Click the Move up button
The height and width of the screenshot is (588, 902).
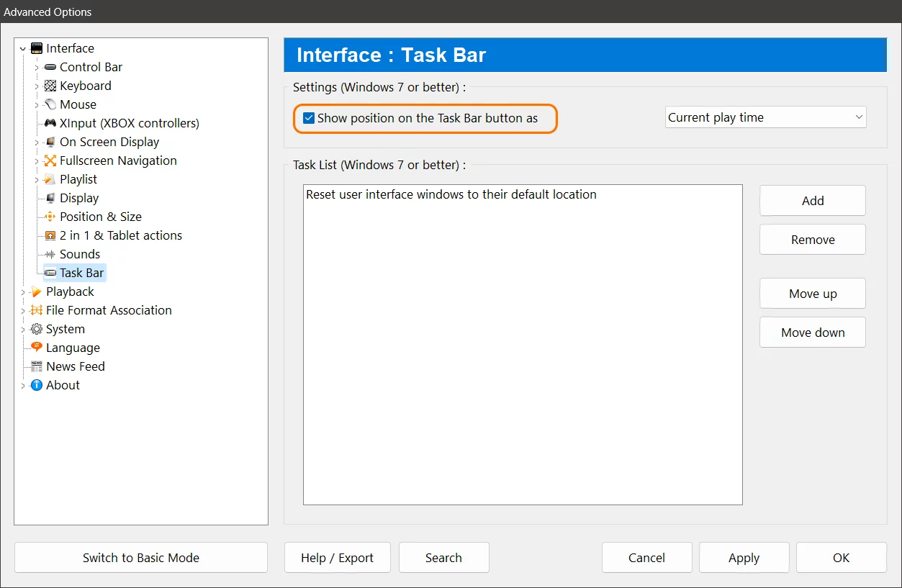click(x=813, y=294)
